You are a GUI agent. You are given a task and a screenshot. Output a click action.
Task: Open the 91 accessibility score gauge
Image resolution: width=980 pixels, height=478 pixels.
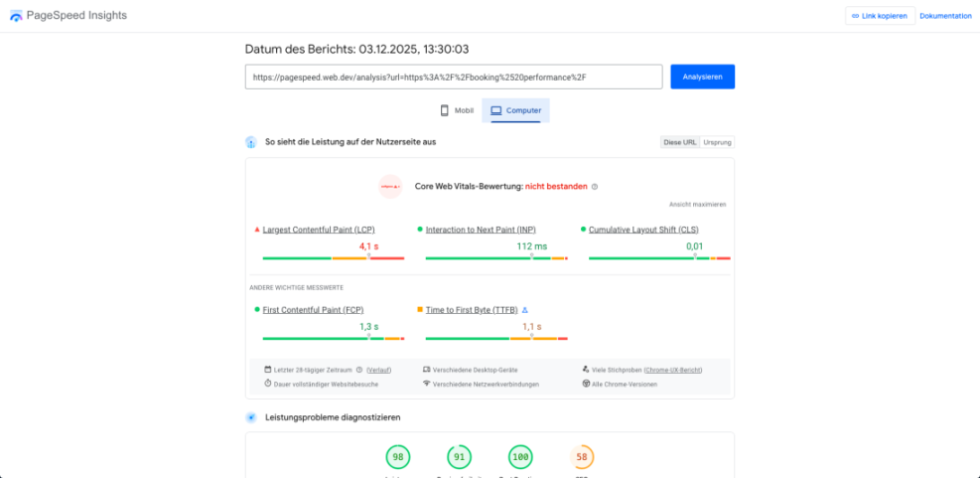pyautogui.click(x=459, y=457)
